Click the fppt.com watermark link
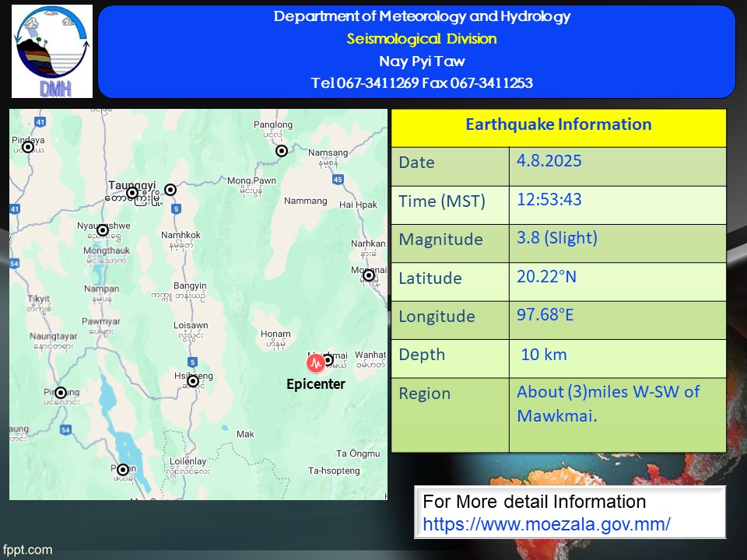The image size is (747, 560). point(27,550)
